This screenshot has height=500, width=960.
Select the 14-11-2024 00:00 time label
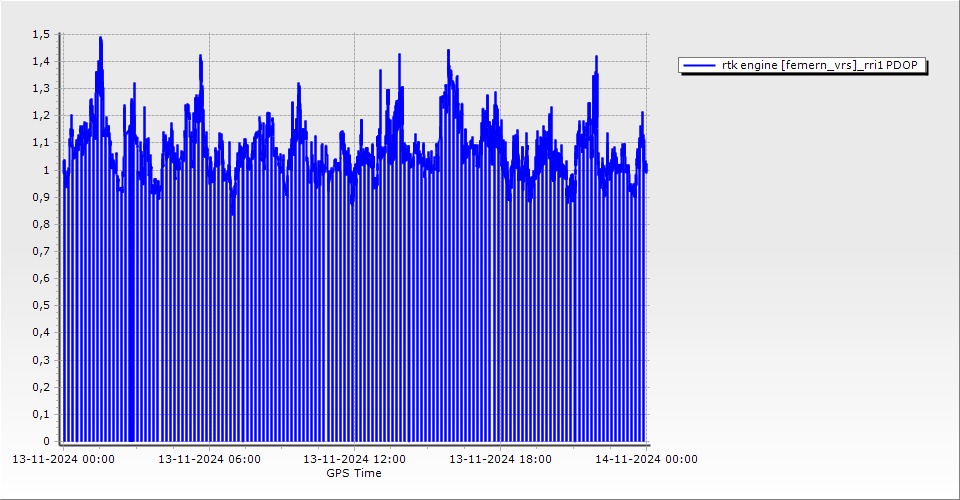(x=646, y=459)
